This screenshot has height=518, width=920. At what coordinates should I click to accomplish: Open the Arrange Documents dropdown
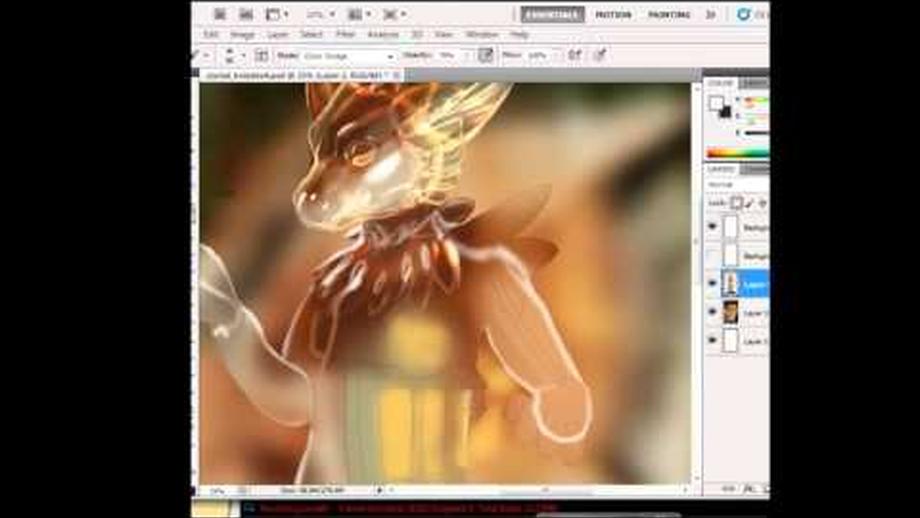pos(359,14)
